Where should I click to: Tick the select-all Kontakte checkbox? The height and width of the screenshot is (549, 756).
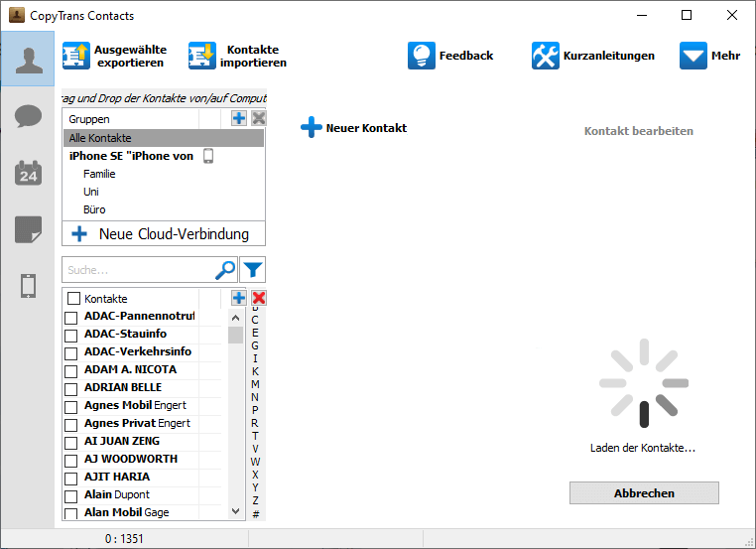coord(73,298)
